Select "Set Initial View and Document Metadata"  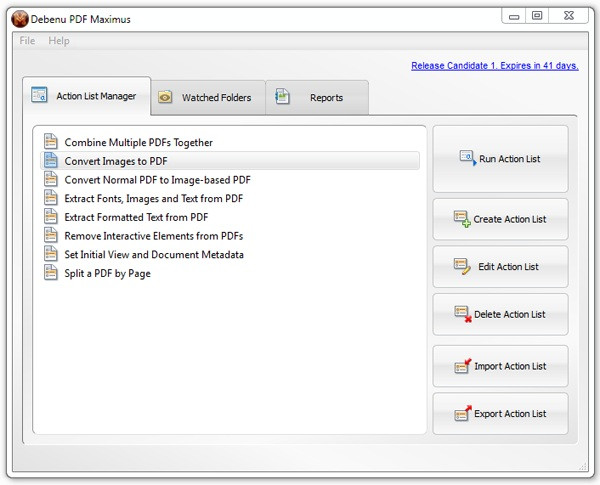[230, 255]
